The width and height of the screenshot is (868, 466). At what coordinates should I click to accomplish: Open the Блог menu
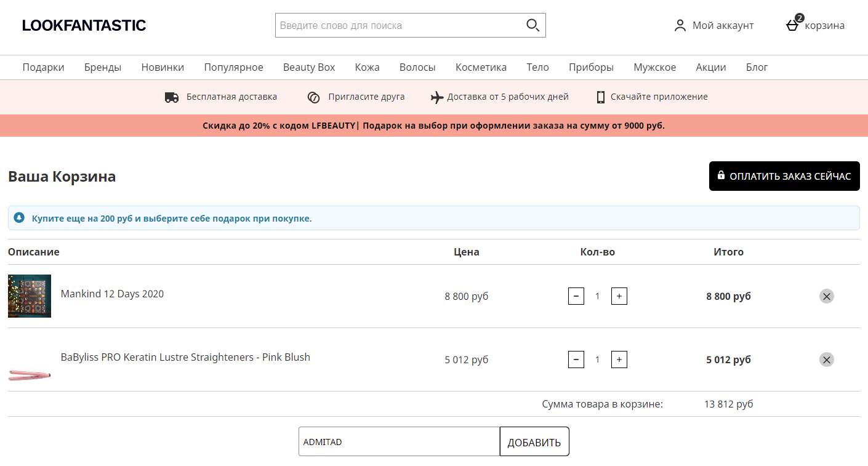point(757,67)
